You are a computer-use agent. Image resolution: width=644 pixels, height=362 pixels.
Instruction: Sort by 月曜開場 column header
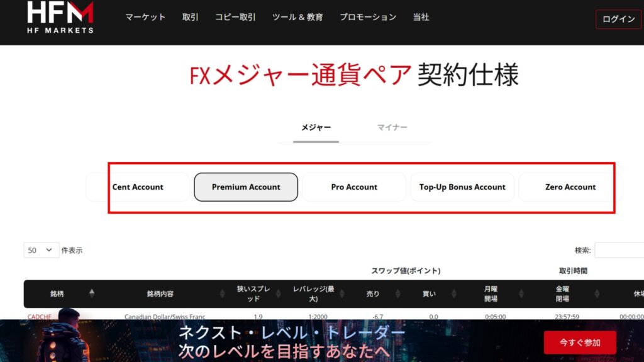(x=491, y=293)
